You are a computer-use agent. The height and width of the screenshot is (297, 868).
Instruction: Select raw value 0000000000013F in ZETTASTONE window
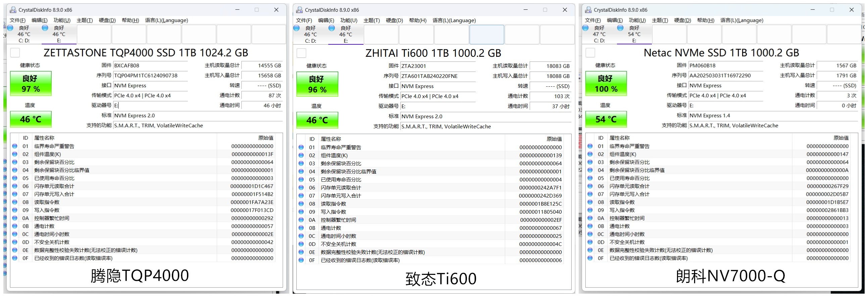click(x=252, y=154)
